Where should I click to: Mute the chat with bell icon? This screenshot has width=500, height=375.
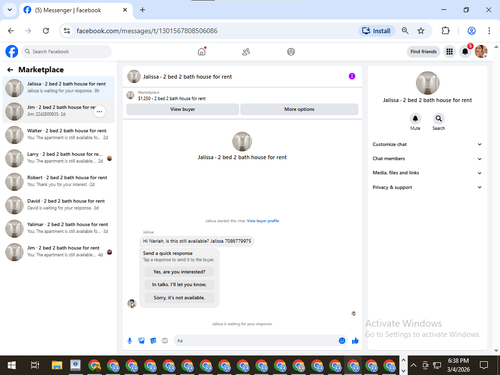coord(415,119)
